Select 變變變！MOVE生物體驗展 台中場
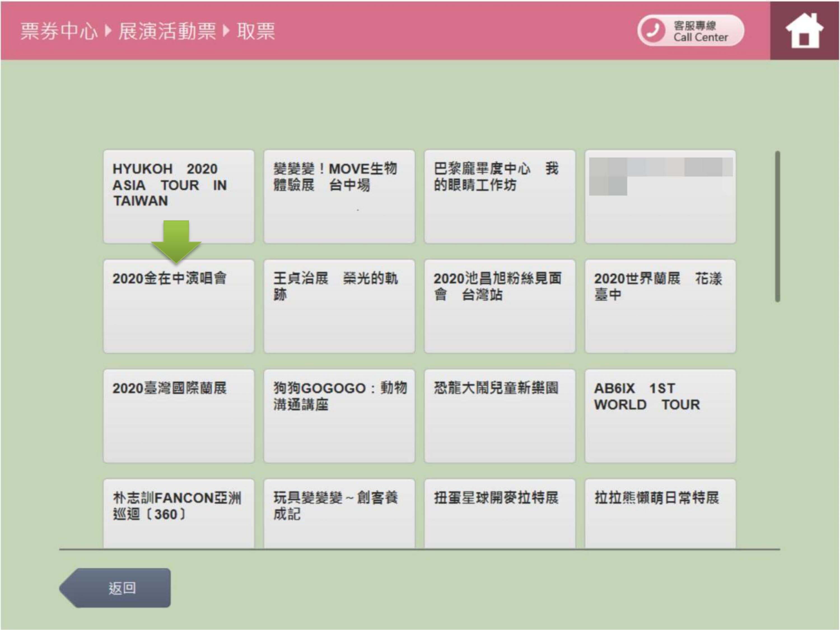This screenshot has height=630, width=840. tap(339, 196)
